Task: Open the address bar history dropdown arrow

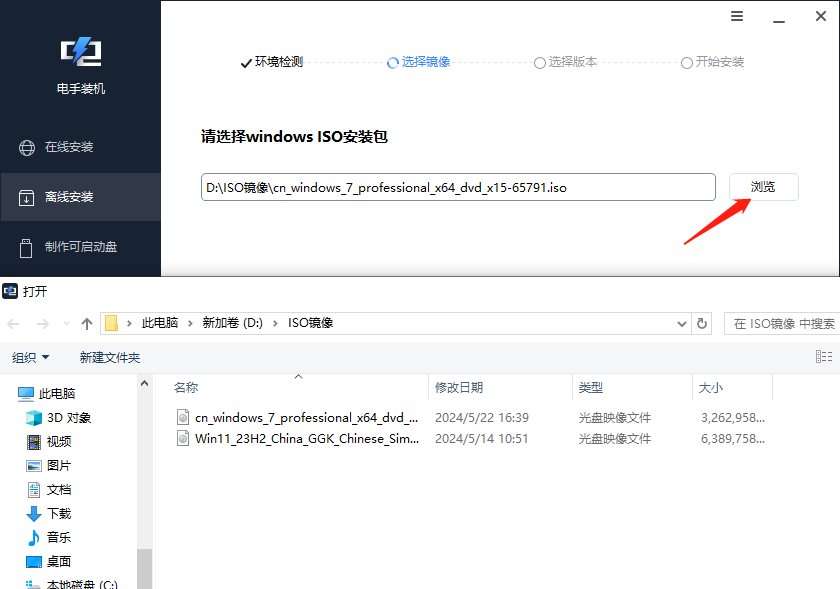Action: 681,323
